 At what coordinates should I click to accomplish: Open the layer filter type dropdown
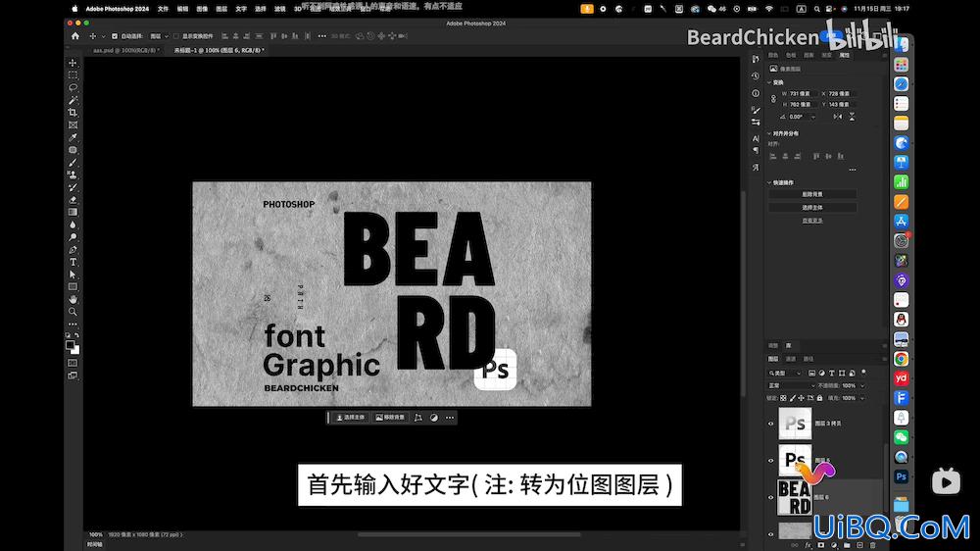tap(785, 374)
